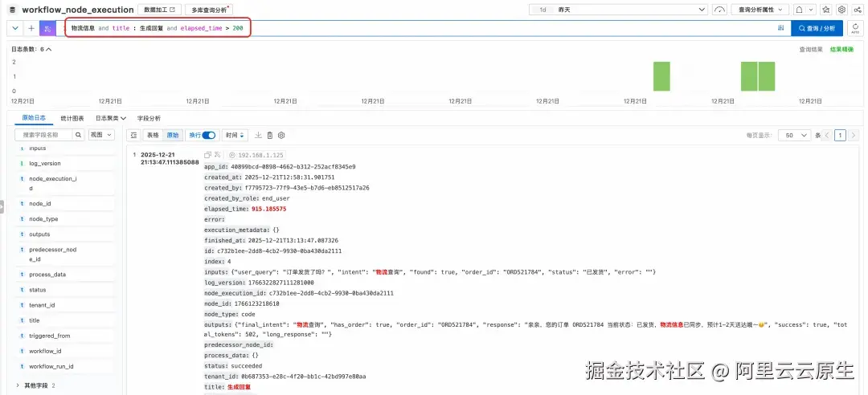This screenshot has height=395, width=868.
Task: Copy log entry 1 with copy icon
Action: [x=207, y=155]
